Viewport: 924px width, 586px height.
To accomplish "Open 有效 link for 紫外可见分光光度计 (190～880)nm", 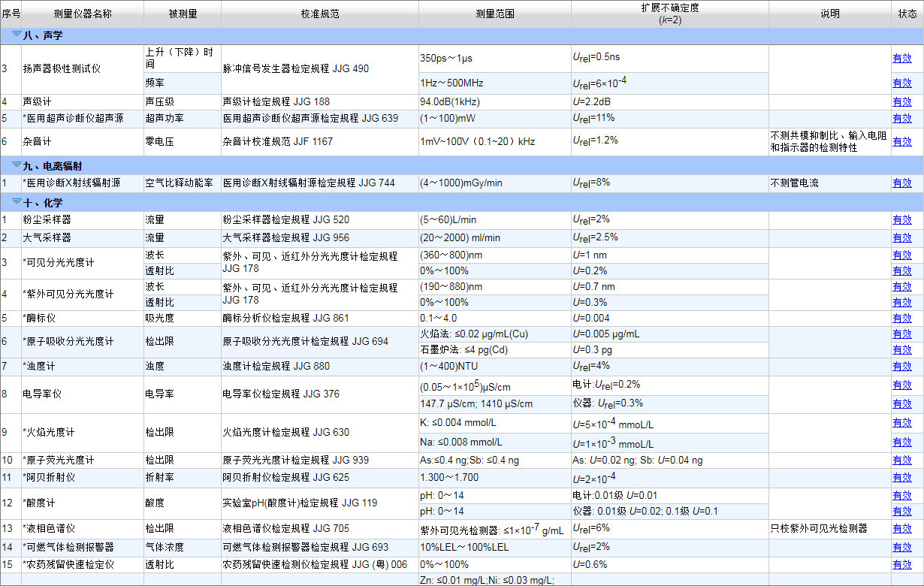I will [x=901, y=287].
